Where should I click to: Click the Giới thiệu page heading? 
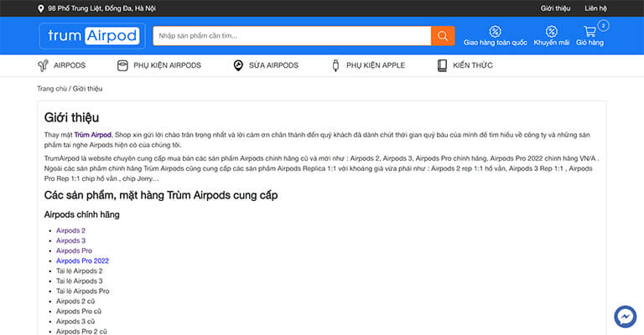71,118
